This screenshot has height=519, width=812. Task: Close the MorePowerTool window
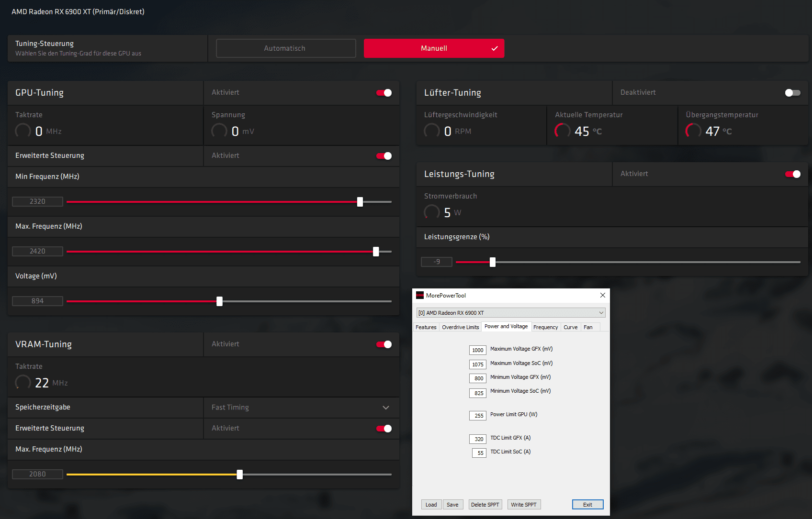pyautogui.click(x=603, y=295)
